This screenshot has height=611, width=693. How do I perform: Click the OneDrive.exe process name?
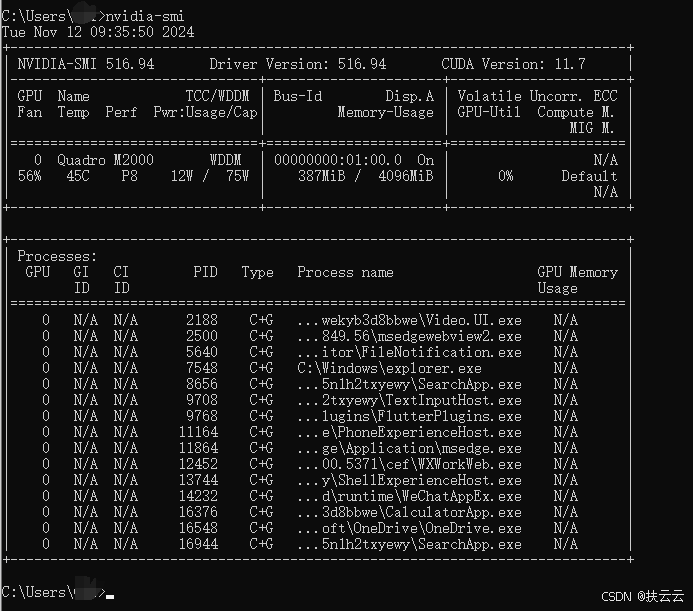[409, 528]
